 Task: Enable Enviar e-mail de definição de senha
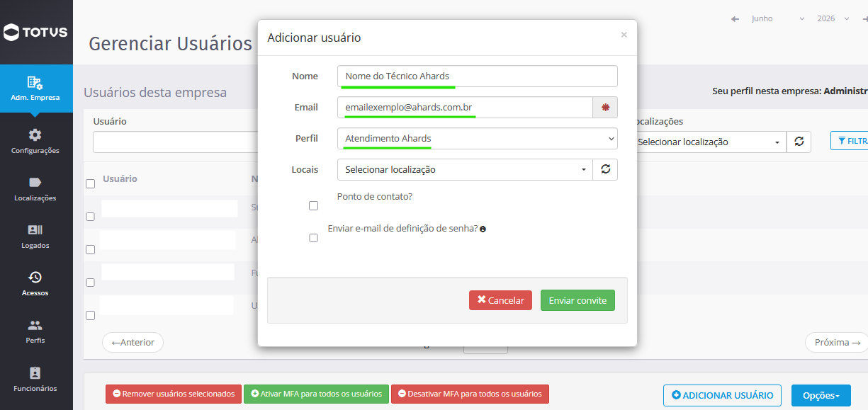pos(313,239)
